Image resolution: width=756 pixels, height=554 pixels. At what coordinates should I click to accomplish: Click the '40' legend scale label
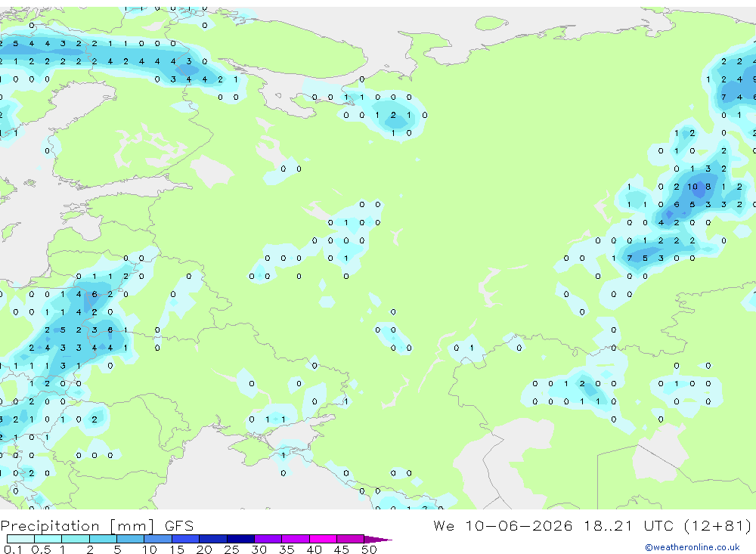coord(314,549)
